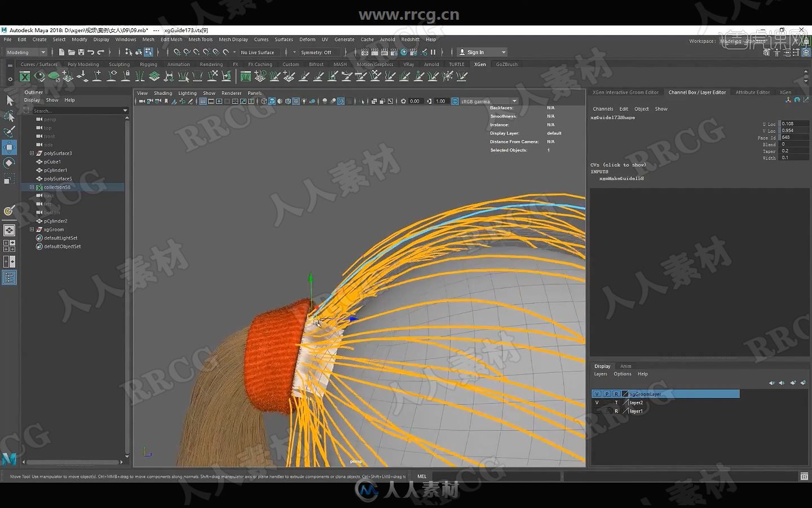
Task: Toggle smooth shade all in viewport
Action: [x=272, y=102]
